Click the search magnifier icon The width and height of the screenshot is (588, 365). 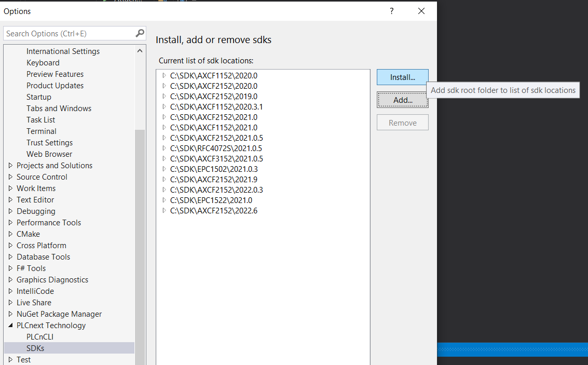coord(139,33)
